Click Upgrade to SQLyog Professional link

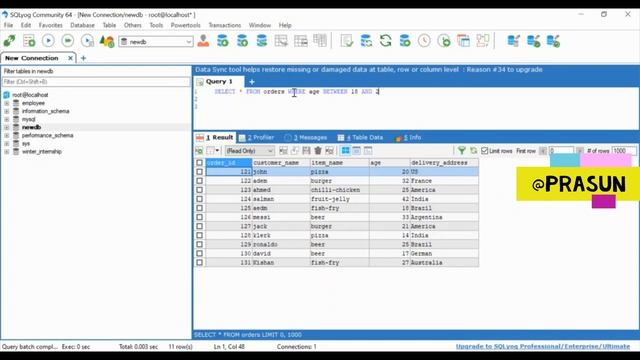pyautogui.click(x=542, y=347)
